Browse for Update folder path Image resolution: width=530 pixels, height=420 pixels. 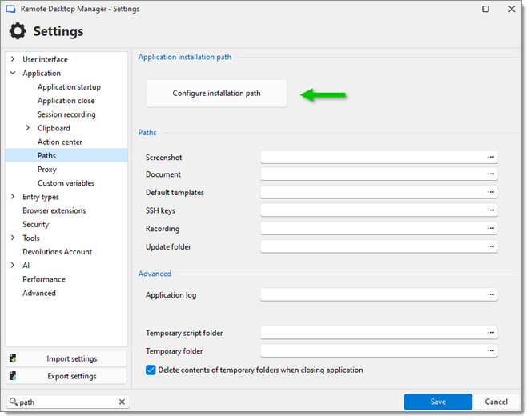pyautogui.click(x=490, y=247)
